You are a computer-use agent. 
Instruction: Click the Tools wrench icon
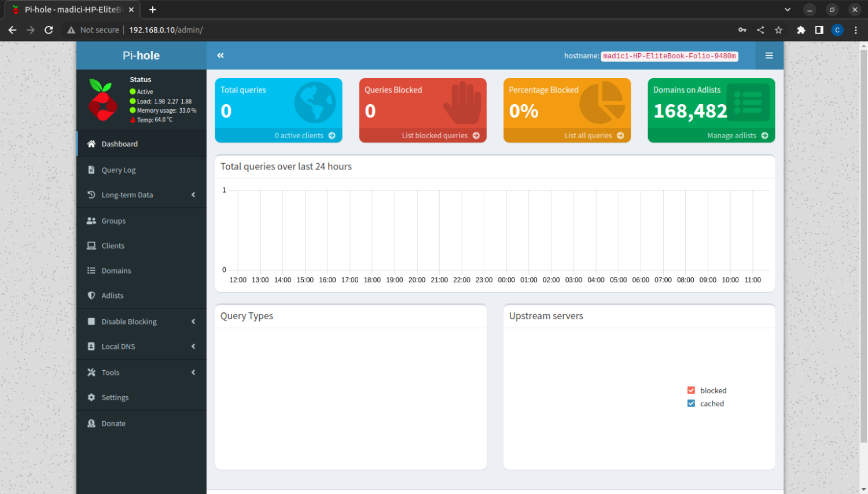(x=91, y=373)
